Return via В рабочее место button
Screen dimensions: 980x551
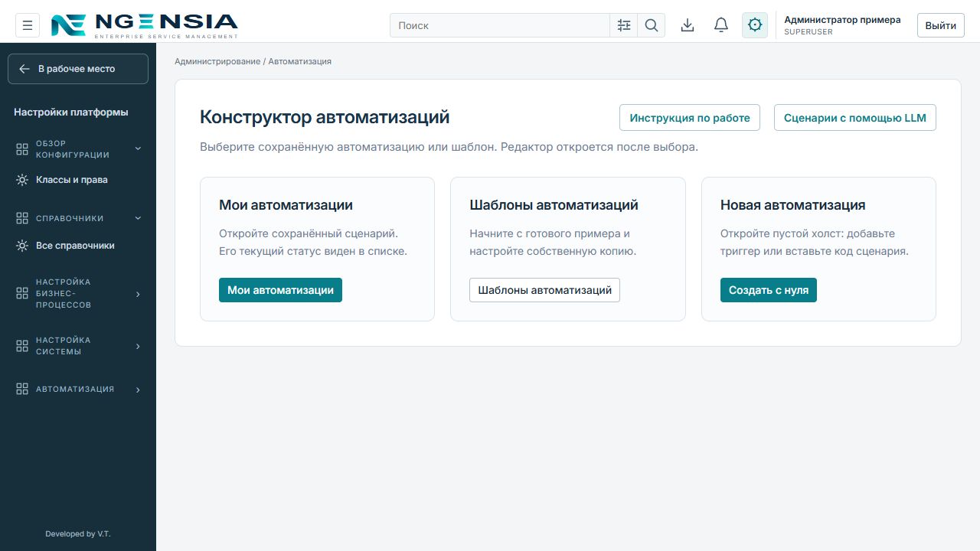[78, 69]
